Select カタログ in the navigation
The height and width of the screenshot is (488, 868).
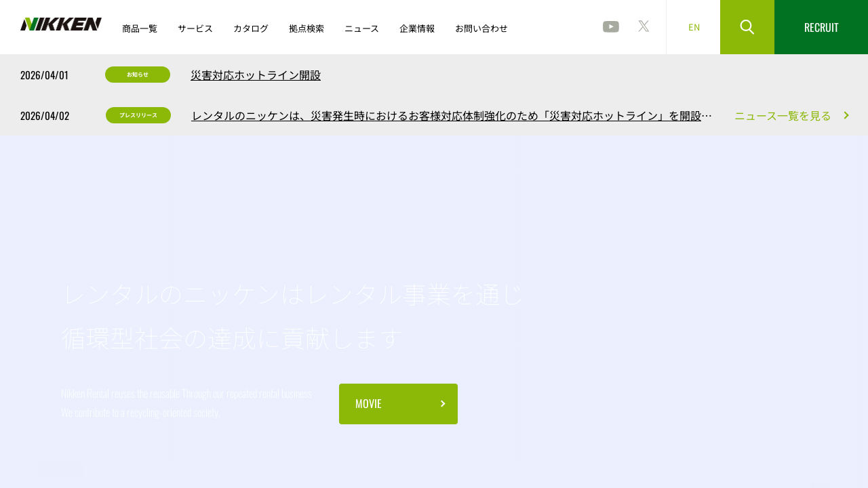(x=251, y=28)
